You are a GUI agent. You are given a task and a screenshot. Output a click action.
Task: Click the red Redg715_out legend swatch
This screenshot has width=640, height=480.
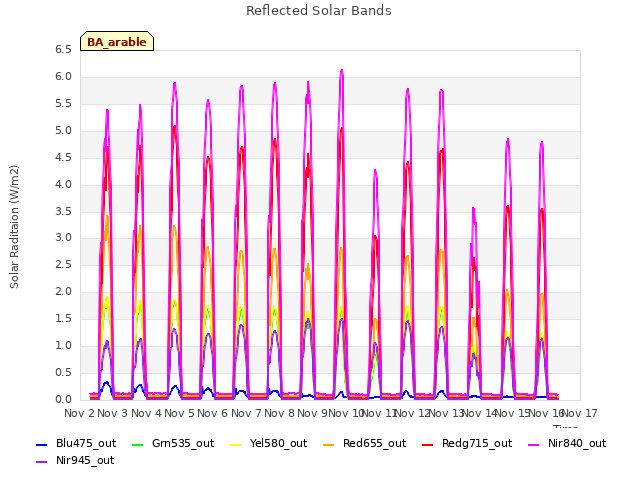click(428, 444)
